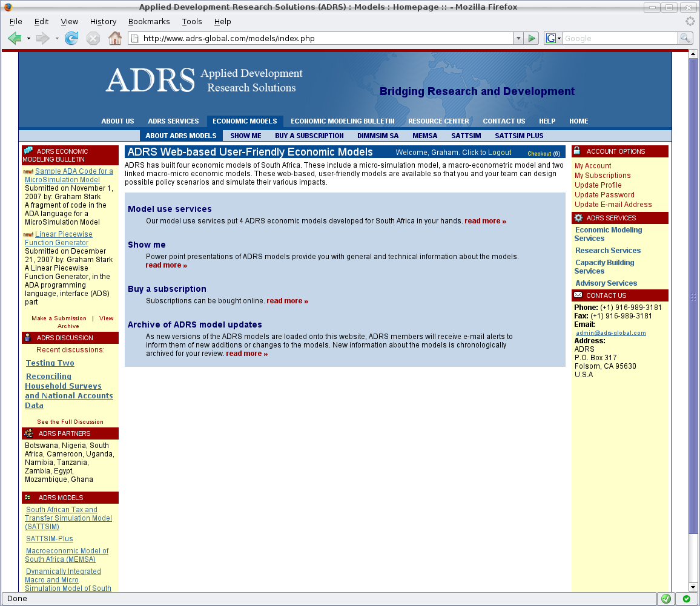Click in the Google search field

pos(619,38)
